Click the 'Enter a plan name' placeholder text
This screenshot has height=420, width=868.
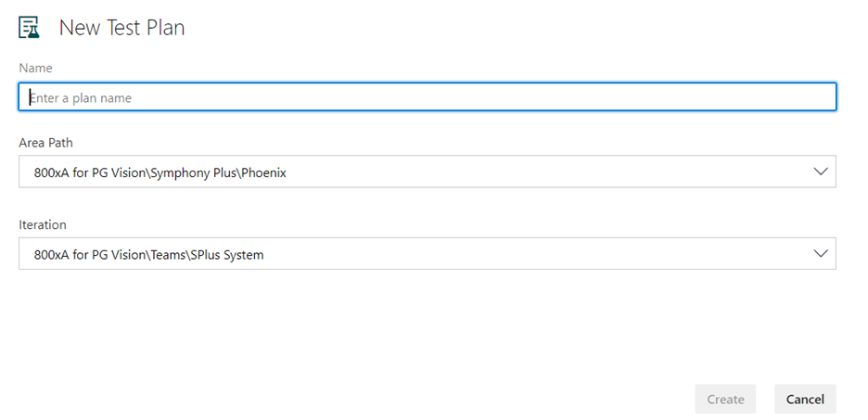point(81,98)
